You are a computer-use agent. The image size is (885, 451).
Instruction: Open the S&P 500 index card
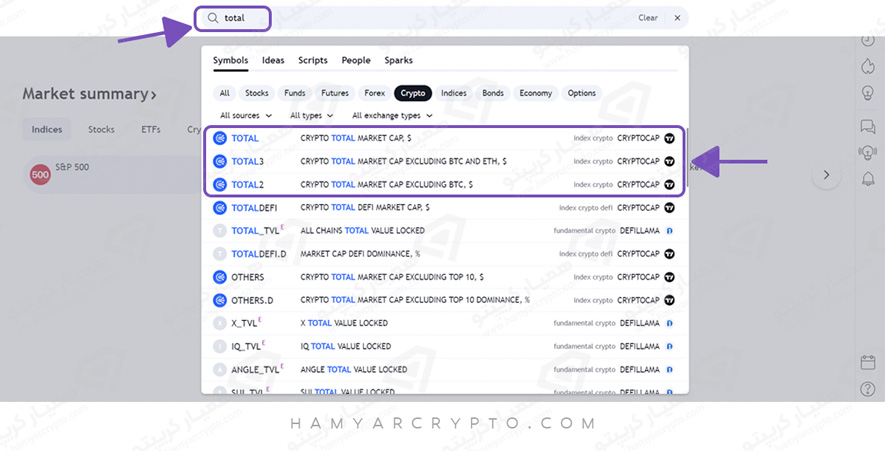pyautogui.click(x=113, y=175)
